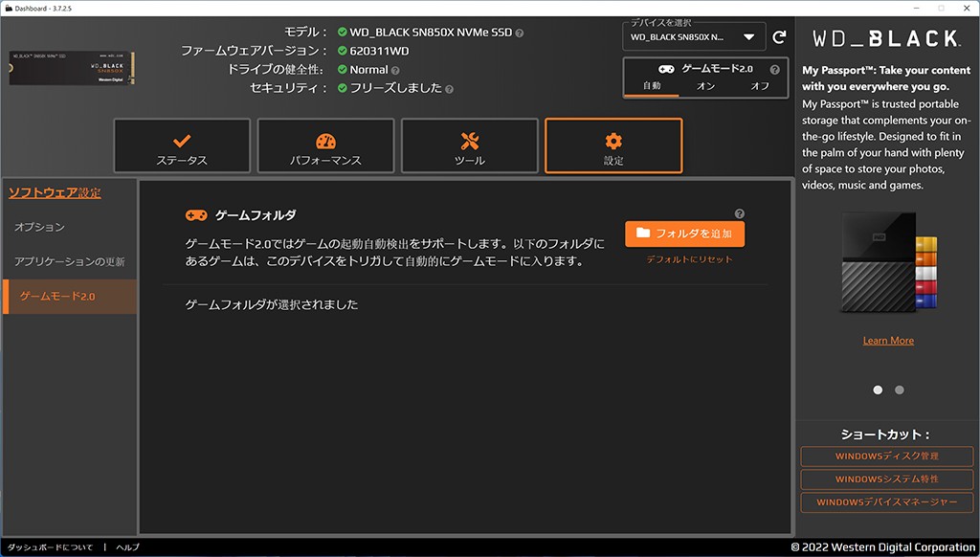Switch to second ad slide dot
The width and height of the screenshot is (980, 557).
[x=899, y=390]
